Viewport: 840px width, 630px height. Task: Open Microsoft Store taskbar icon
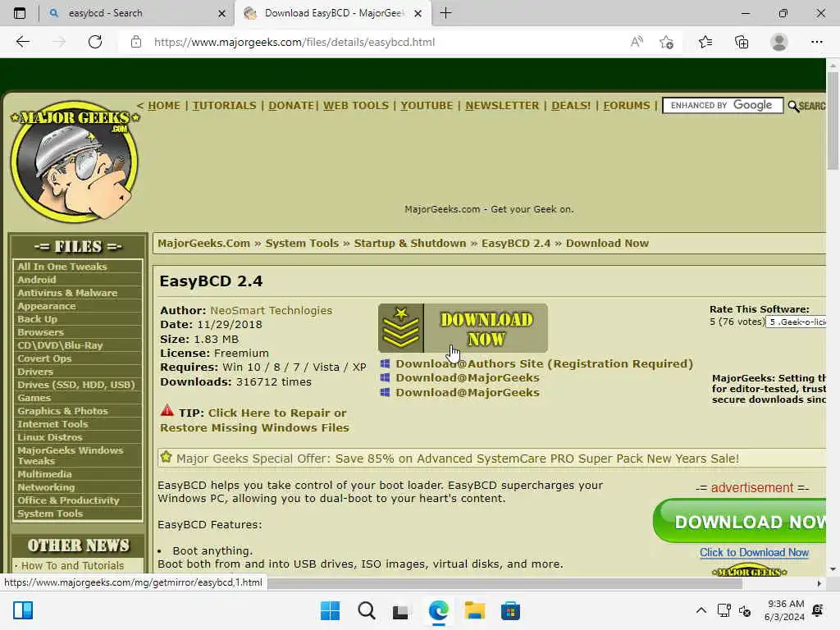coord(510,610)
